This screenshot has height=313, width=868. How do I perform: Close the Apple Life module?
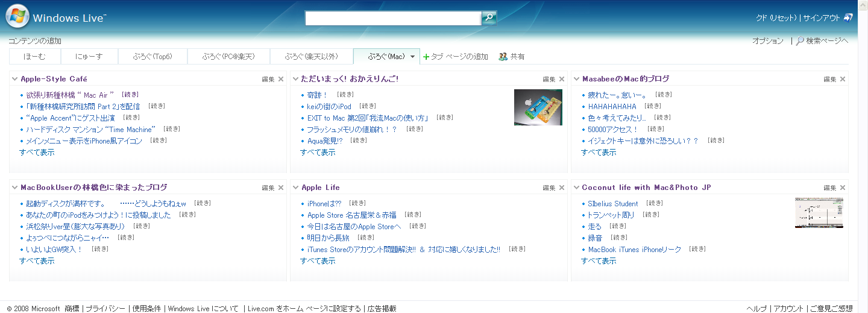(x=562, y=188)
